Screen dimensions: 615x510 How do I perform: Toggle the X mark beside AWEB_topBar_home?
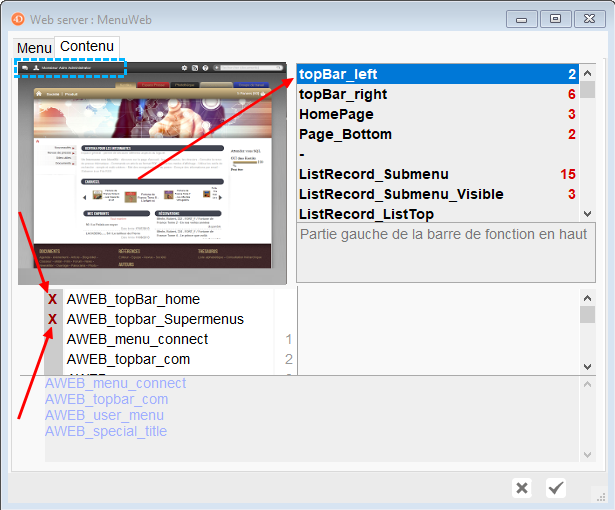53,299
